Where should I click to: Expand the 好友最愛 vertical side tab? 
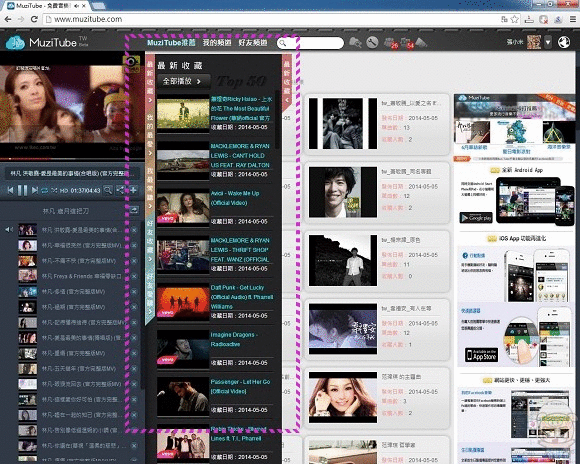[x=150, y=295]
